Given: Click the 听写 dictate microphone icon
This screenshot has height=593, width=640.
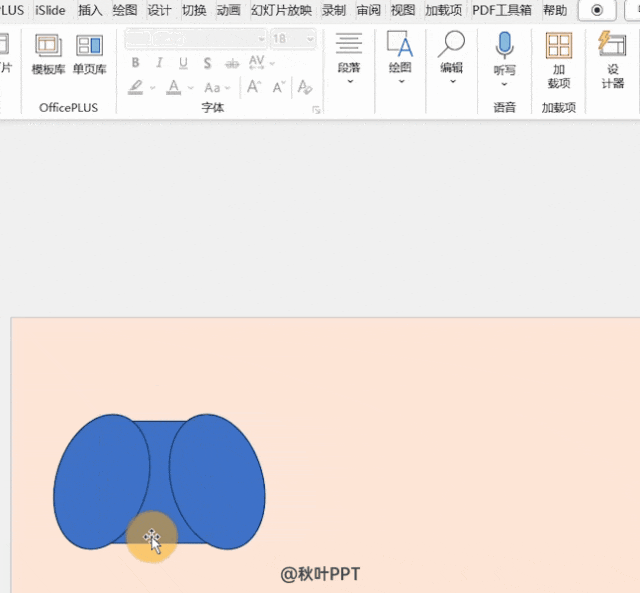Looking at the screenshot, I should pos(505,54).
